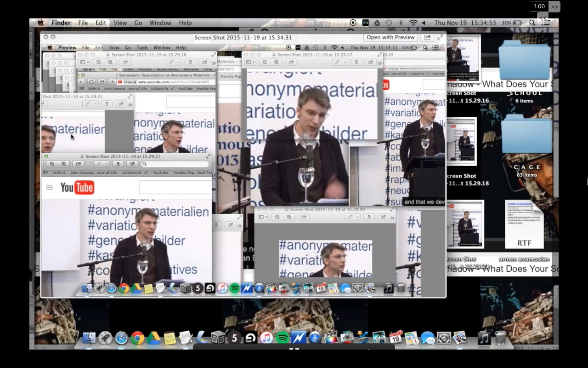
Task: Click the Bluetooth menu bar icon
Action: tap(401, 23)
